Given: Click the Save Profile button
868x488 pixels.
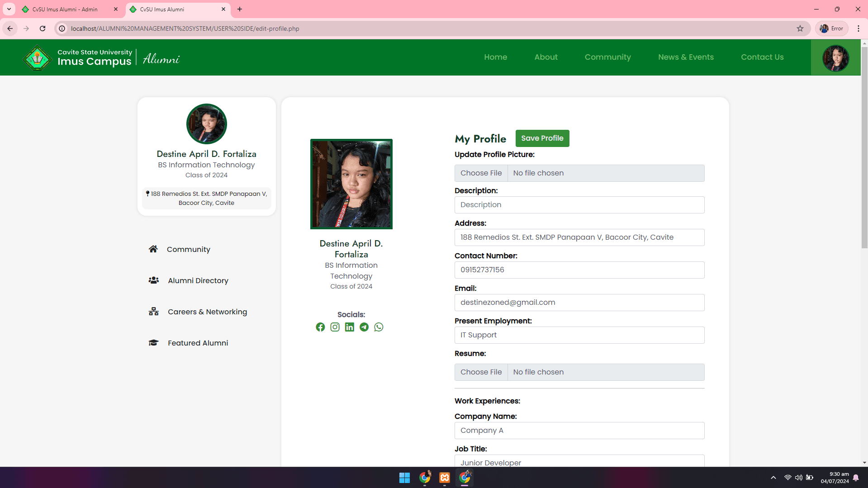Looking at the screenshot, I should tap(542, 138).
